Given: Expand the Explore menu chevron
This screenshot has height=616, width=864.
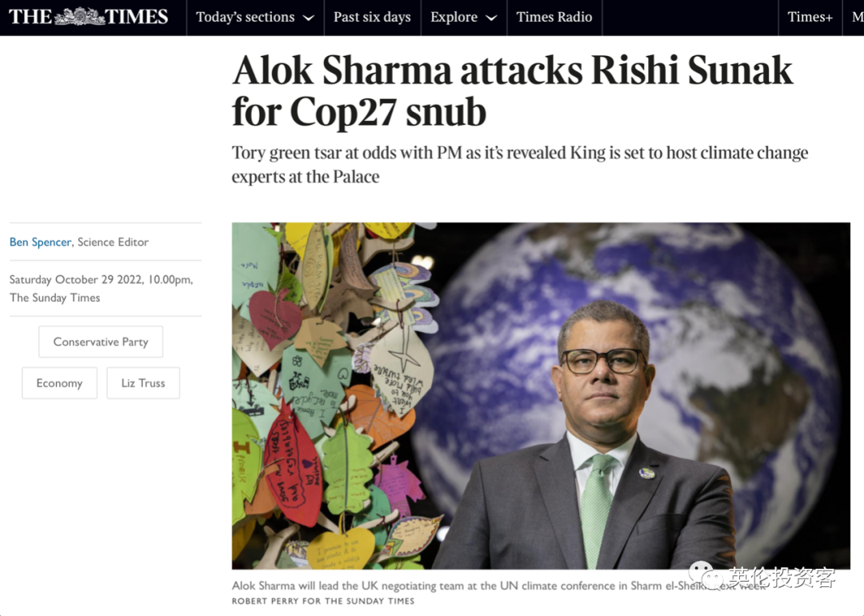Looking at the screenshot, I should pos(491,18).
